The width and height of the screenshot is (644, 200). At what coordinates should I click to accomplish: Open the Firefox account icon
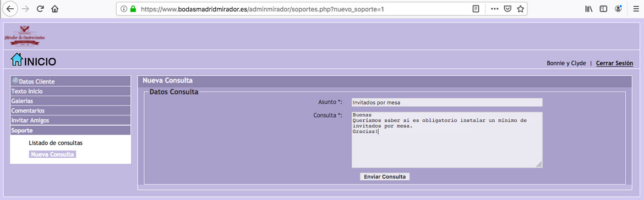[x=618, y=9]
